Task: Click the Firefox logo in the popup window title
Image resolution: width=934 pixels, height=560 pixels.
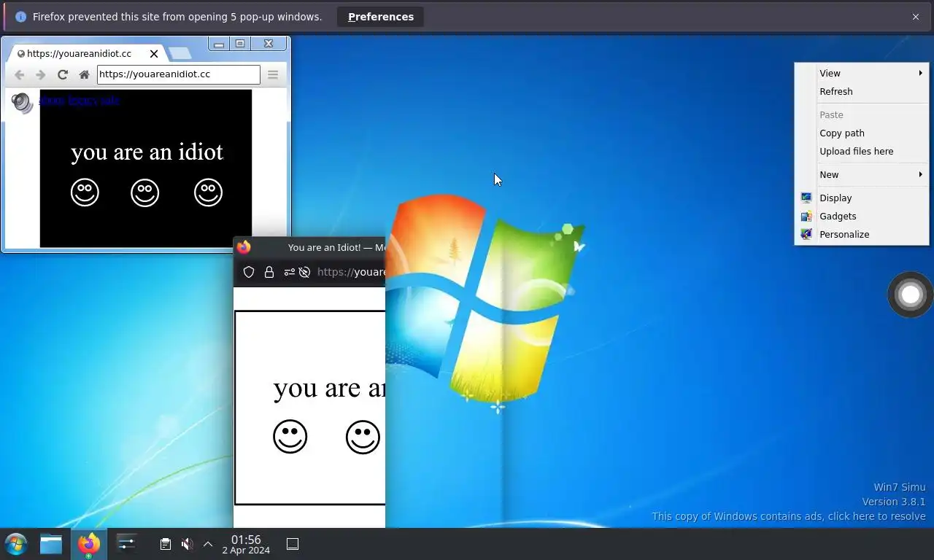Action: click(244, 247)
